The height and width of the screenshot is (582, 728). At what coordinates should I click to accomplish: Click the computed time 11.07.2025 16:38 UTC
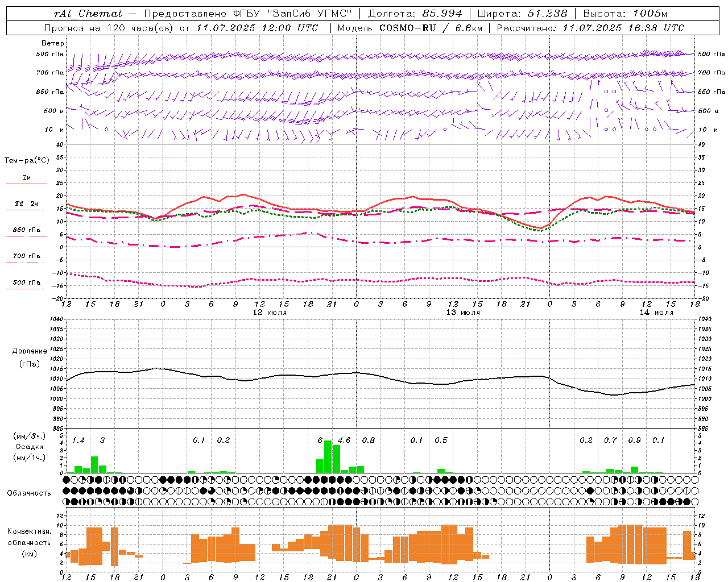(623, 28)
